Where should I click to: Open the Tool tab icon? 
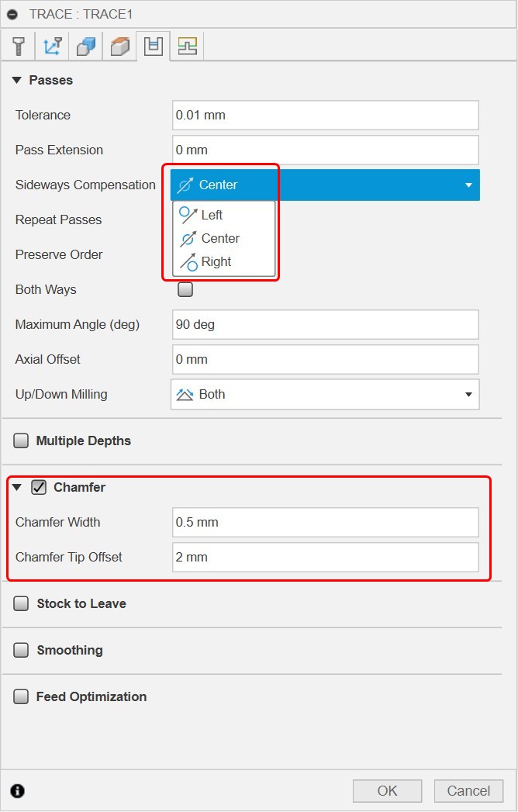click(x=19, y=47)
